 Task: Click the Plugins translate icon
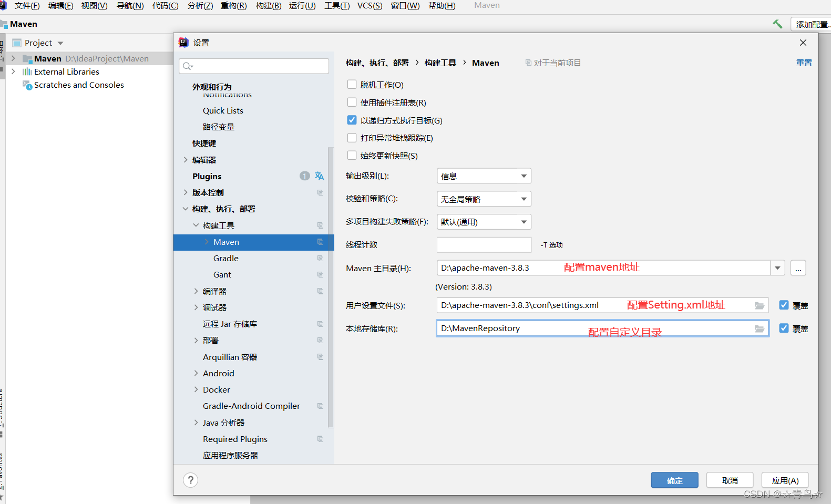point(319,176)
